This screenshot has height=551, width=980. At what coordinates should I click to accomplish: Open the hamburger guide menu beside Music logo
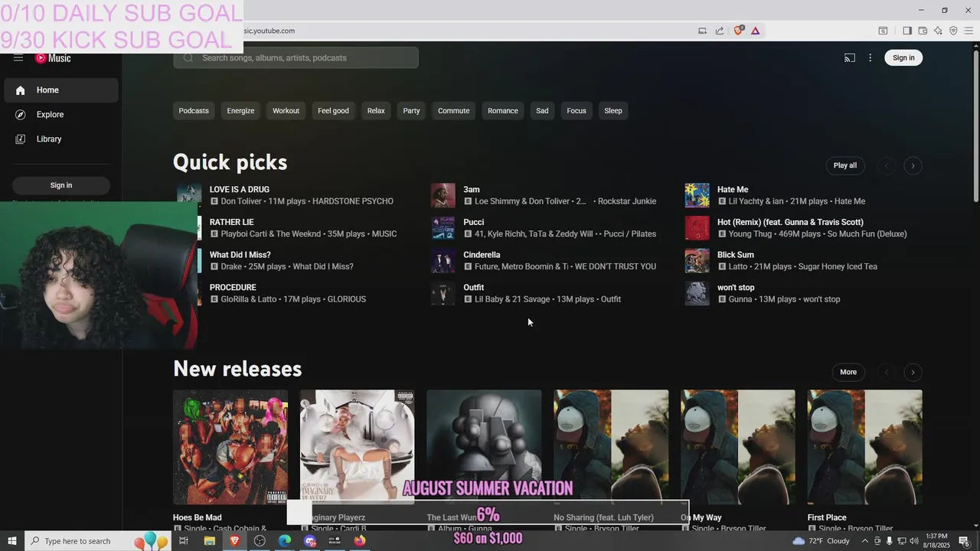[18, 58]
